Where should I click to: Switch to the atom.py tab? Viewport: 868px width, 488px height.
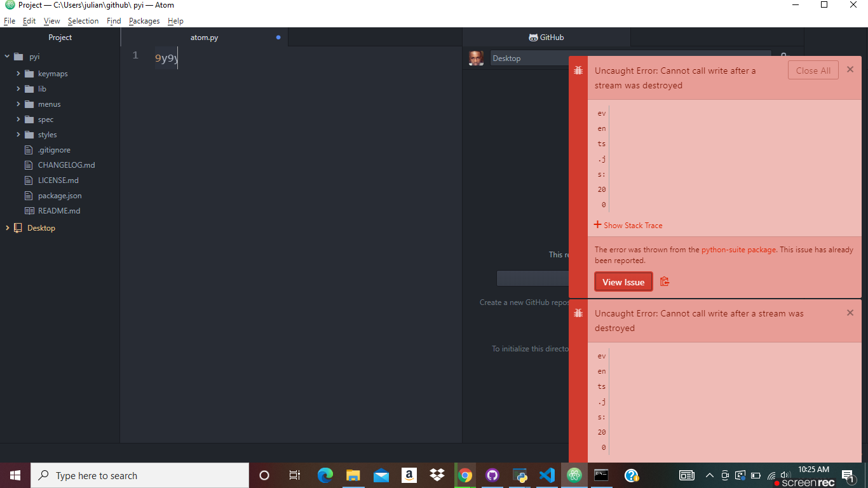204,37
